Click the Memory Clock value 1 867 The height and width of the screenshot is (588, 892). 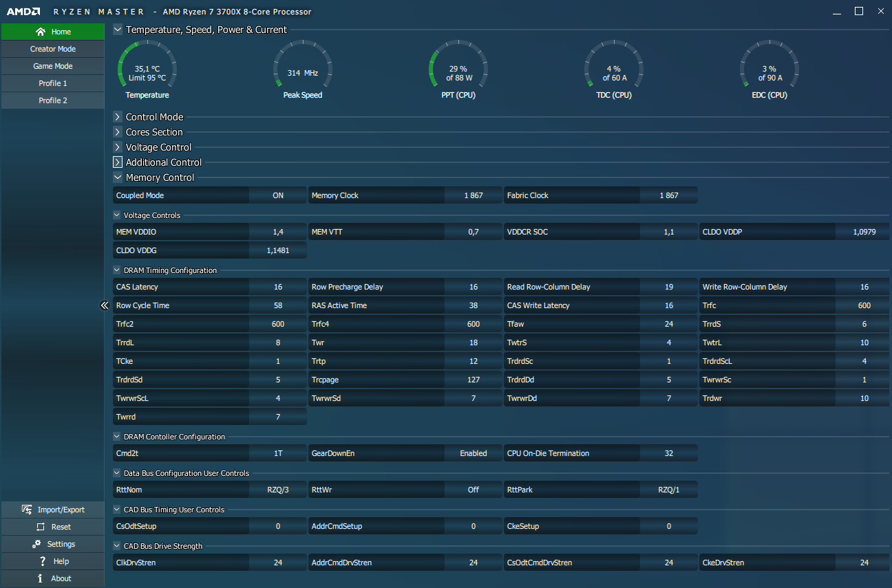pyautogui.click(x=474, y=195)
